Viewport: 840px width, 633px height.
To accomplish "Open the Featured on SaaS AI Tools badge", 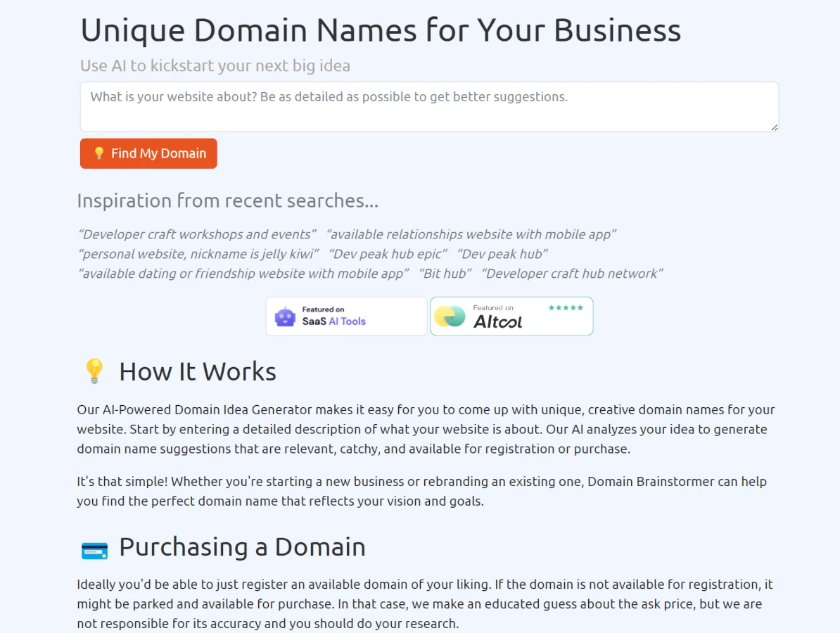I will [x=345, y=316].
